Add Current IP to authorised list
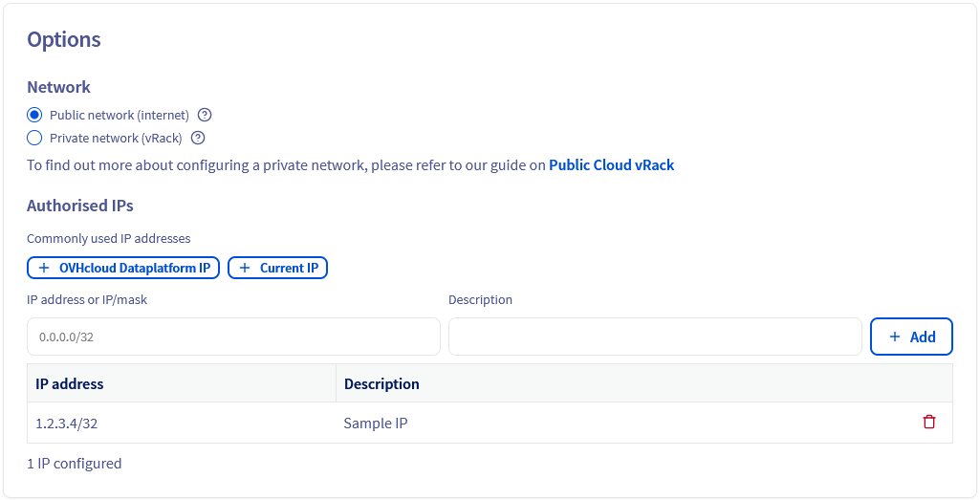Viewport: 980px width, 500px height. tap(288, 268)
